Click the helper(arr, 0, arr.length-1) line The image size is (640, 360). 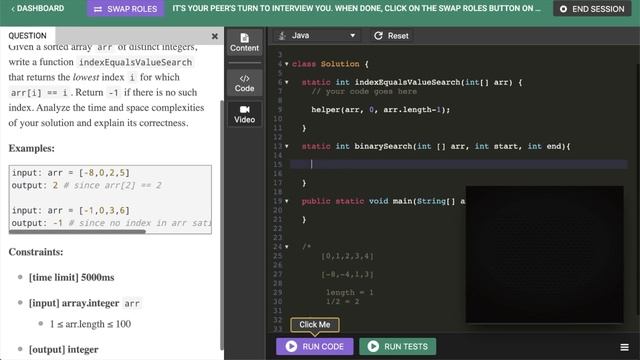click(x=380, y=109)
